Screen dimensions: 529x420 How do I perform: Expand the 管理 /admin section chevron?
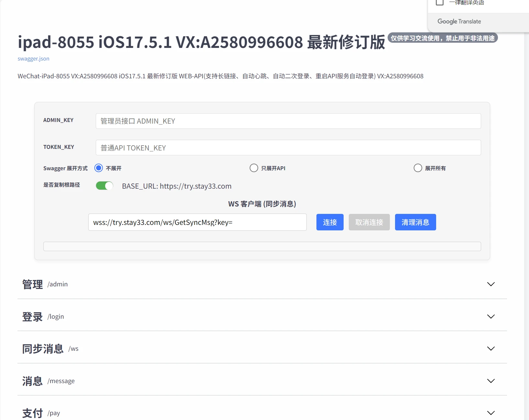pyautogui.click(x=491, y=284)
